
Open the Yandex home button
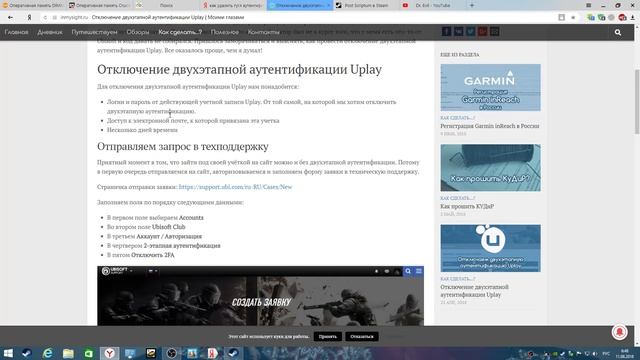pos(29,18)
